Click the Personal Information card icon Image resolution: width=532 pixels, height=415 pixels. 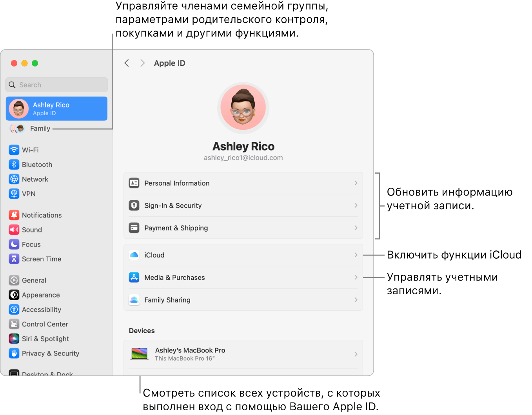[134, 183]
